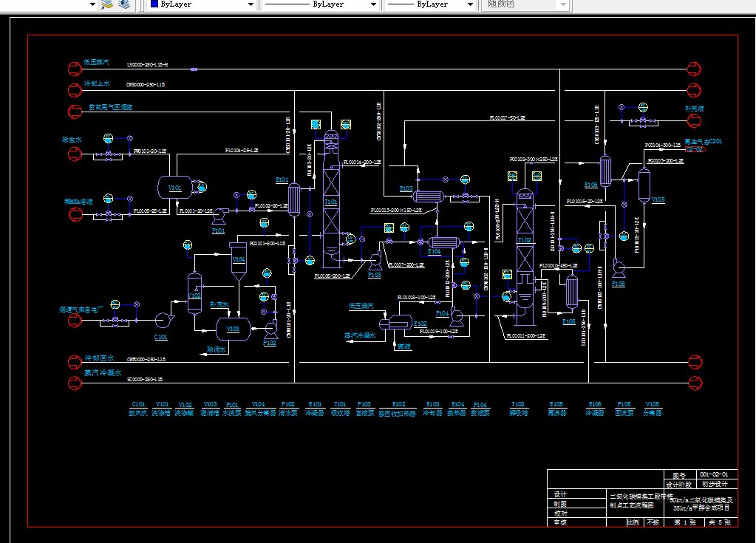This screenshot has height=543, width=756.
Task: Select the 初步设计 title block cell
Action: pos(715,484)
